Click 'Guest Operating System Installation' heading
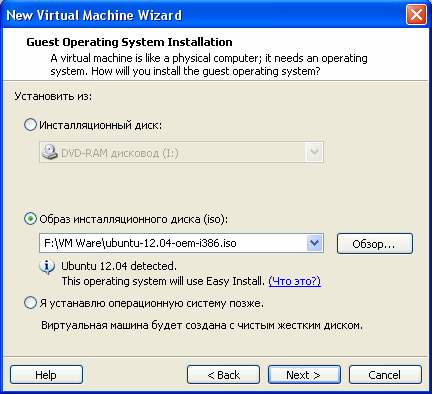The height and width of the screenshot is (394, 432). (129, 42)
